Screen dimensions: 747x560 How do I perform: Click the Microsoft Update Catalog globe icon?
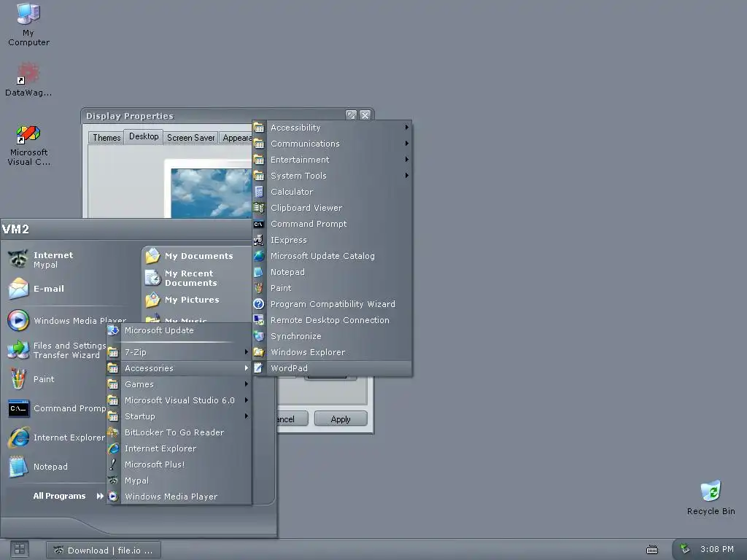pyautogui.click(x=259, y=256)
